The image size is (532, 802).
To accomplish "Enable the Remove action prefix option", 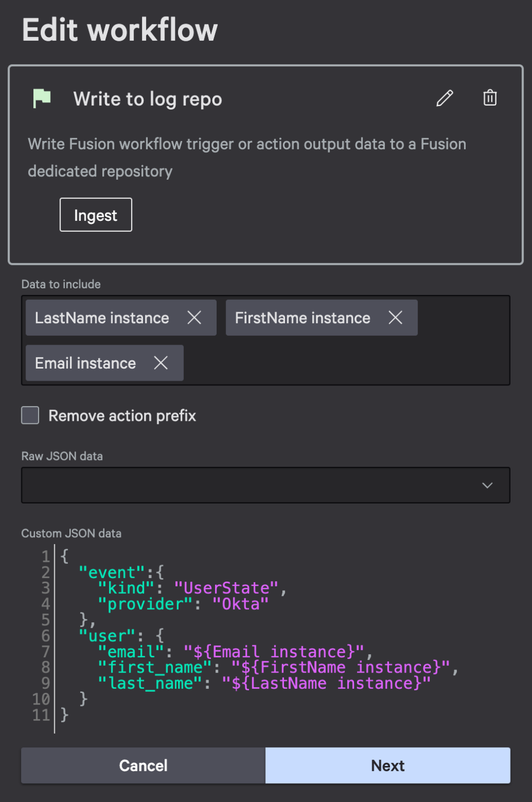I will [30, 415].
